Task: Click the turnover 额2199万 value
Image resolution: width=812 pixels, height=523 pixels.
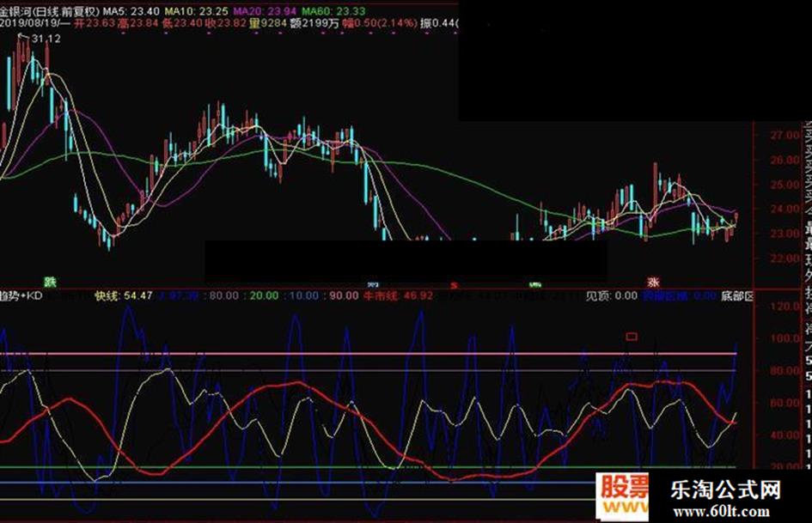Action: [314, 23]
